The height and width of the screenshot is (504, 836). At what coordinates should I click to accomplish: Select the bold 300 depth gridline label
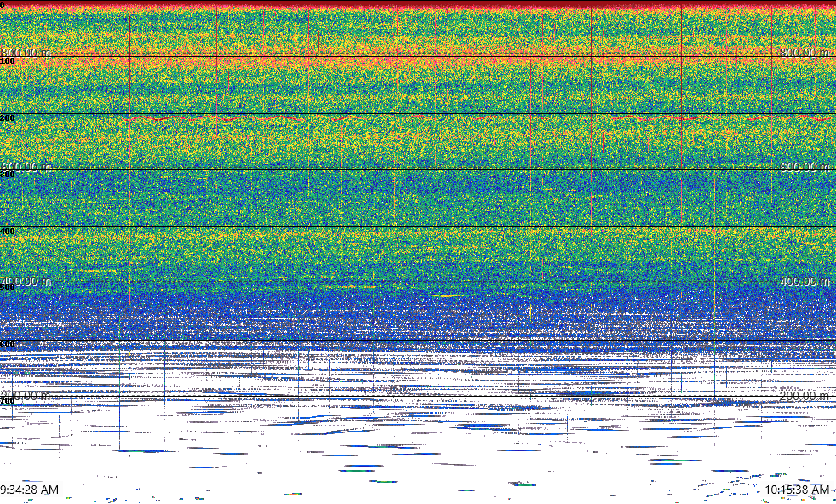coord(8,174)
